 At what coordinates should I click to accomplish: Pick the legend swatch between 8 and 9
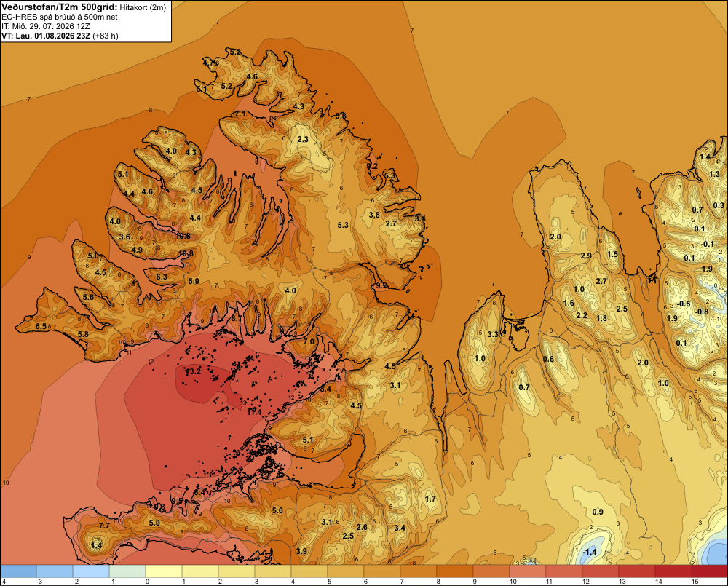pyautogui.click(x=455, y=571)
